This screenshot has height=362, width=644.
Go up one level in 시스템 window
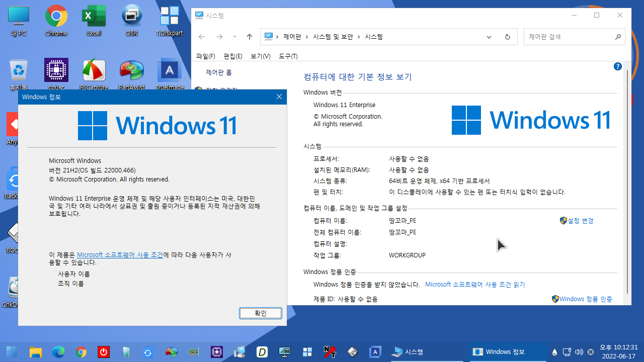pos(250,37)
